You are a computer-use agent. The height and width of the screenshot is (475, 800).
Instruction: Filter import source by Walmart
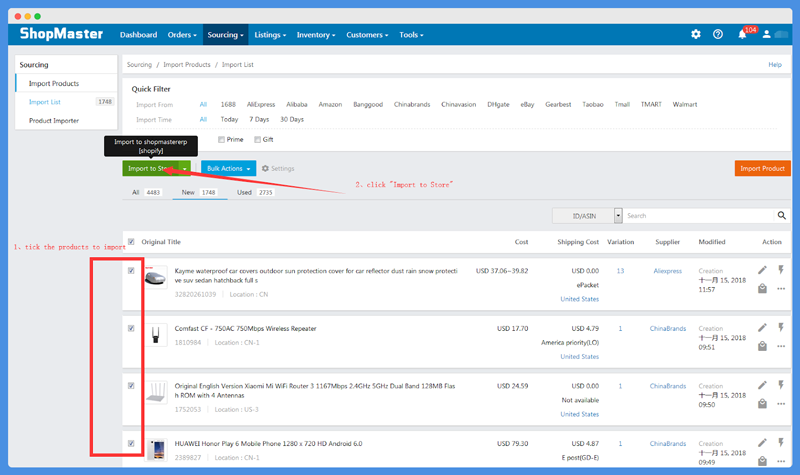[x=684, y=104]
